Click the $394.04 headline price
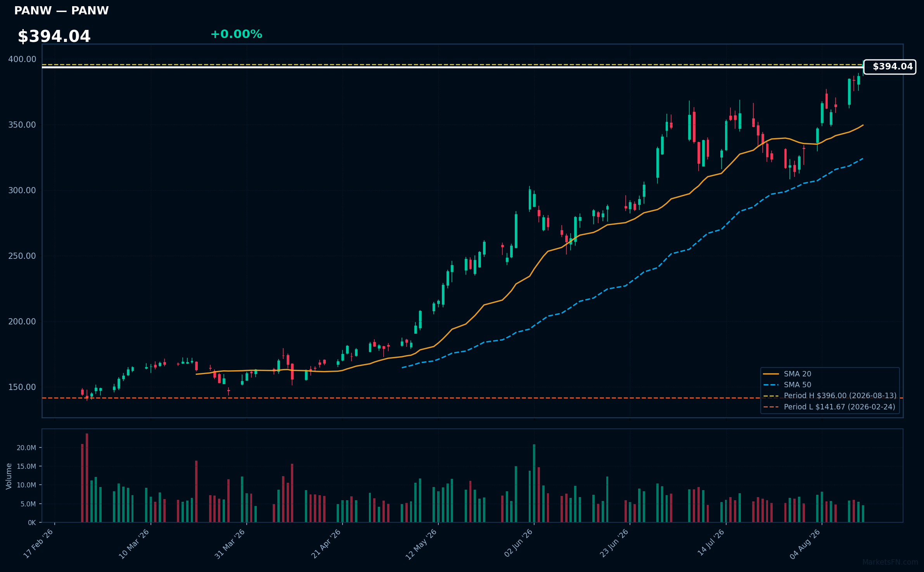 (x=54, y=36)
